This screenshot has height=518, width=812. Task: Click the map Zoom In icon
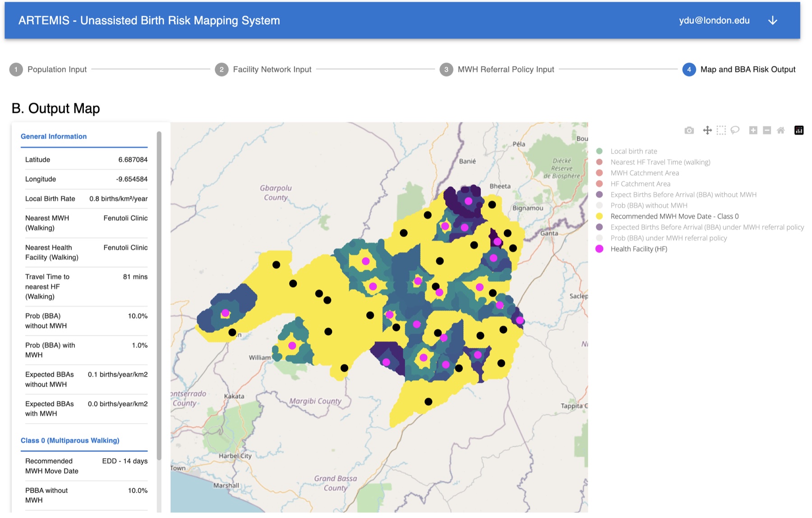point(753,130)
